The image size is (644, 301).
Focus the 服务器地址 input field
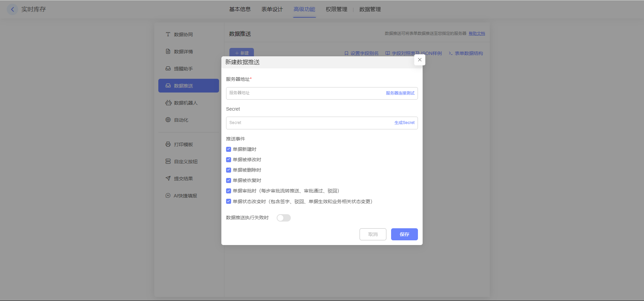pos(305,93)
